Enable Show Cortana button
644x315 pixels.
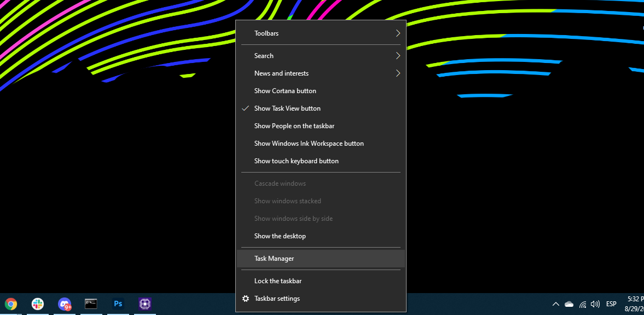[321, 91]
